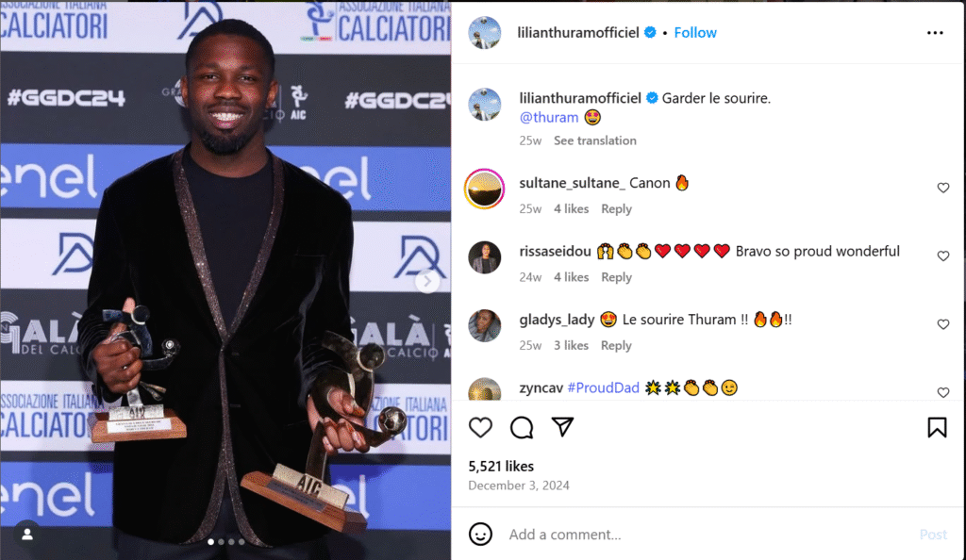The width and height of the screenshot is (966, 560).
Task: Open the comment bubble icon
Action: (x=521, y=427)
